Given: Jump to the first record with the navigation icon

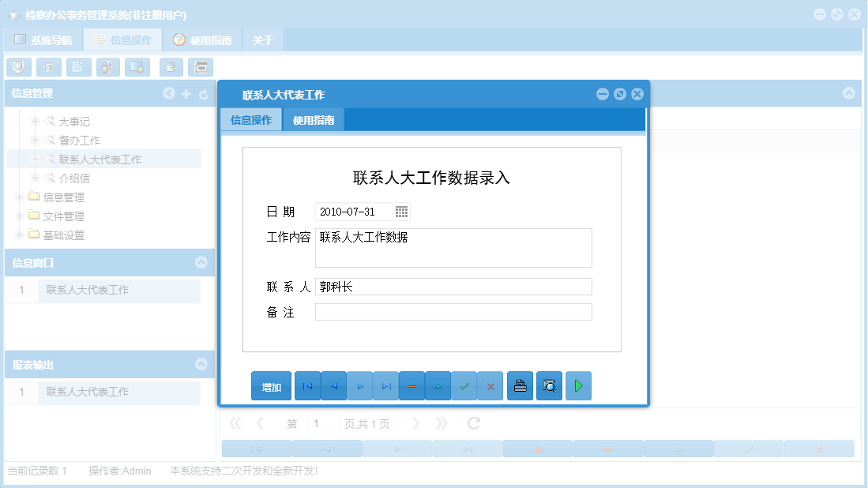Looking at the screenshot, I should 307,385.
